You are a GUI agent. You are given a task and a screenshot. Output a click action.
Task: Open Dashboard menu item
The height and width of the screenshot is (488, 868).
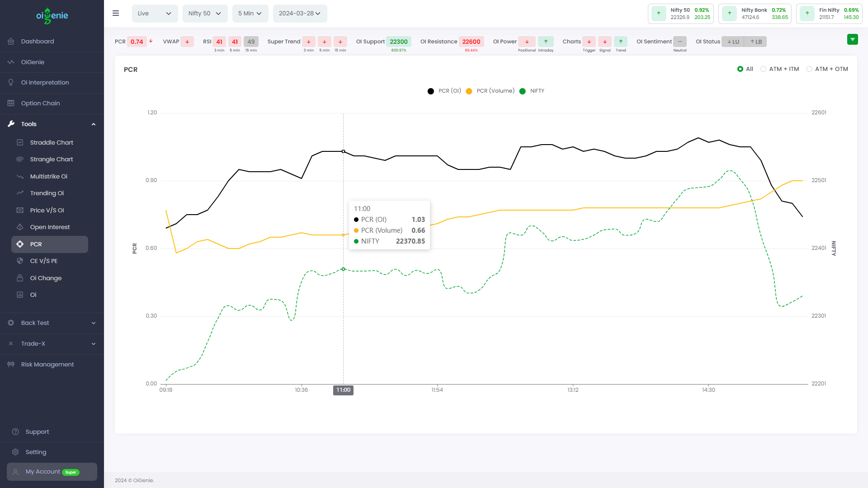[x=37, y=42]
